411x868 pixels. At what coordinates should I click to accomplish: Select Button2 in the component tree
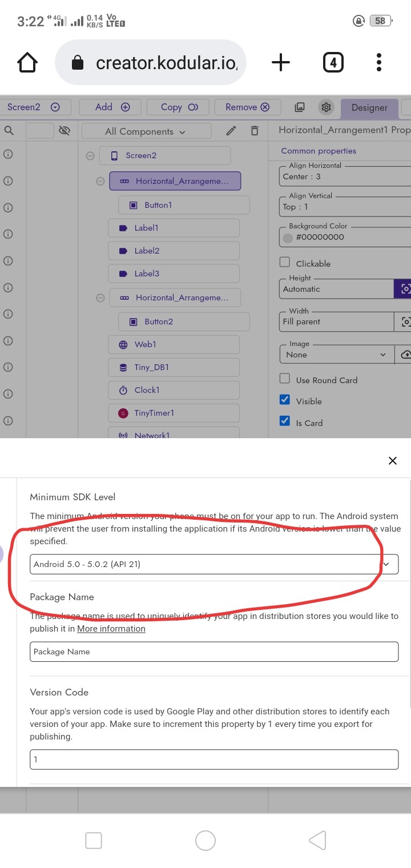[x=184, y=322]
